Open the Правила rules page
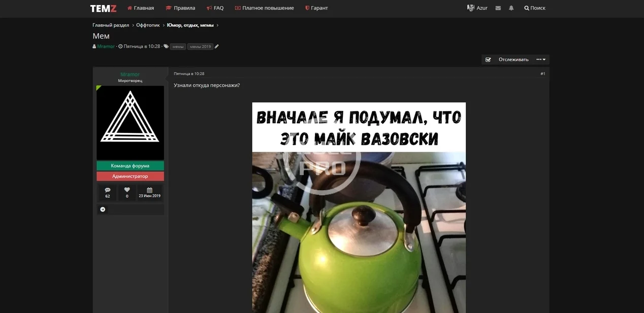Viewport: 644px width, 313px height. [180, 8]
